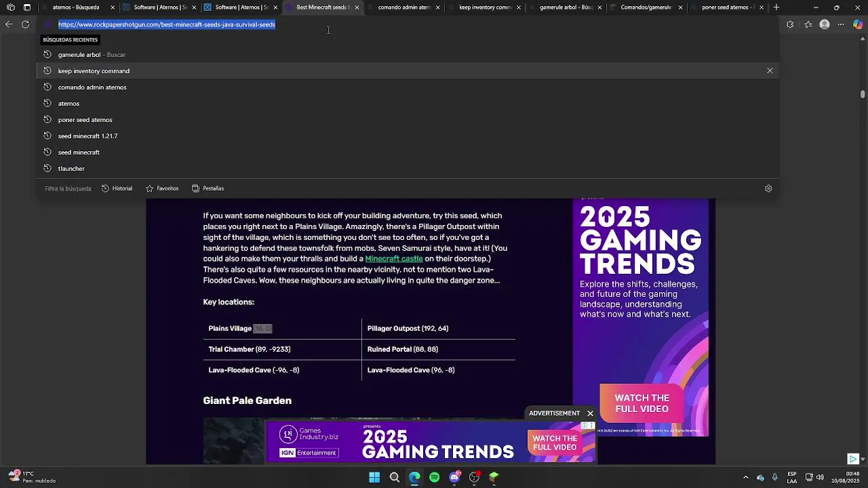The image size is (868, 488).
Task: Reload the page with the refresh icon
Action: [25, 24]
